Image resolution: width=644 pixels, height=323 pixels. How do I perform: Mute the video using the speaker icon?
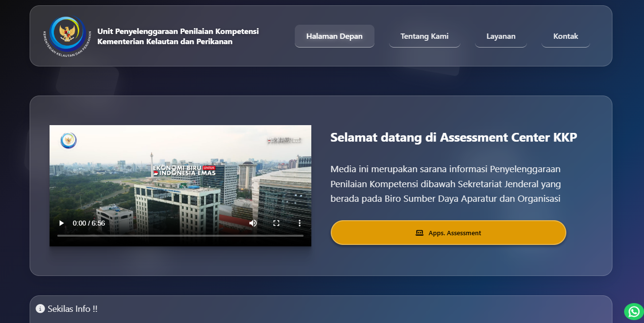click(x=253, y=223)
